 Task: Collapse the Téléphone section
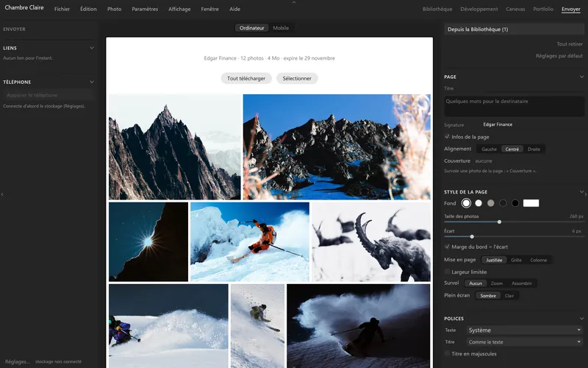tap(92, 82)
